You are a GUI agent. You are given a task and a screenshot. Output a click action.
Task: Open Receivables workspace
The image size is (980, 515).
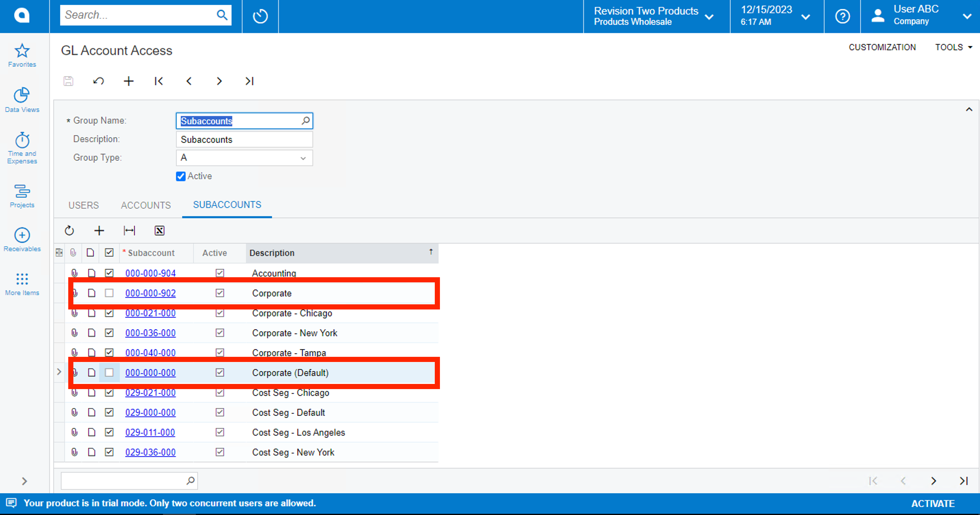coord(22,240)
